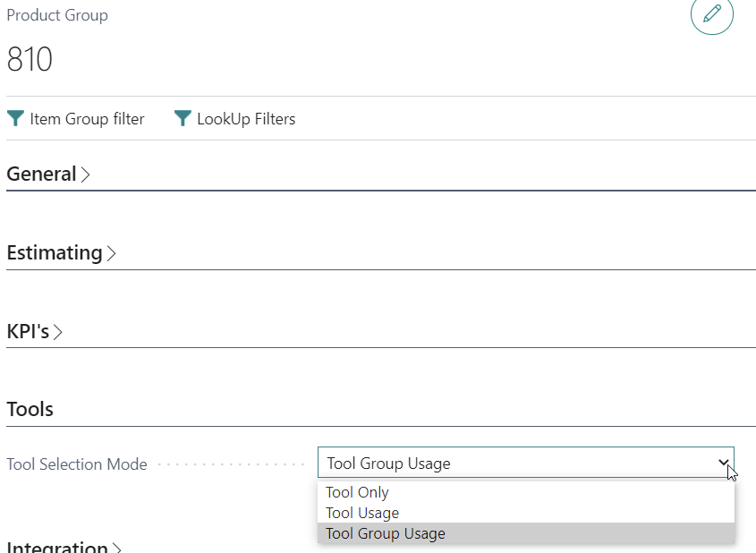The height and width of the screenshot is (553, 756).
Task: Click the Tool Selection Mode dropdown arrow
Action: (x=723, y=463)
